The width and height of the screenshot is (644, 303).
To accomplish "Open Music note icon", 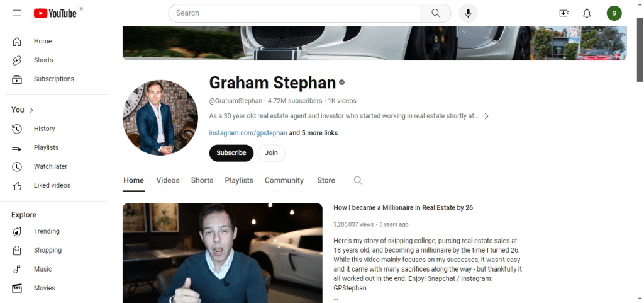I will pos(17,269).
